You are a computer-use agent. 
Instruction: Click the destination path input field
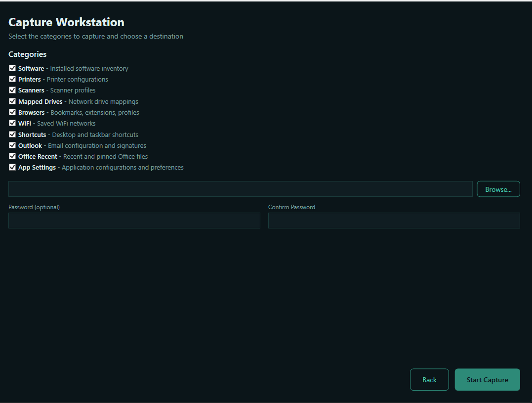tap(240, 189)
